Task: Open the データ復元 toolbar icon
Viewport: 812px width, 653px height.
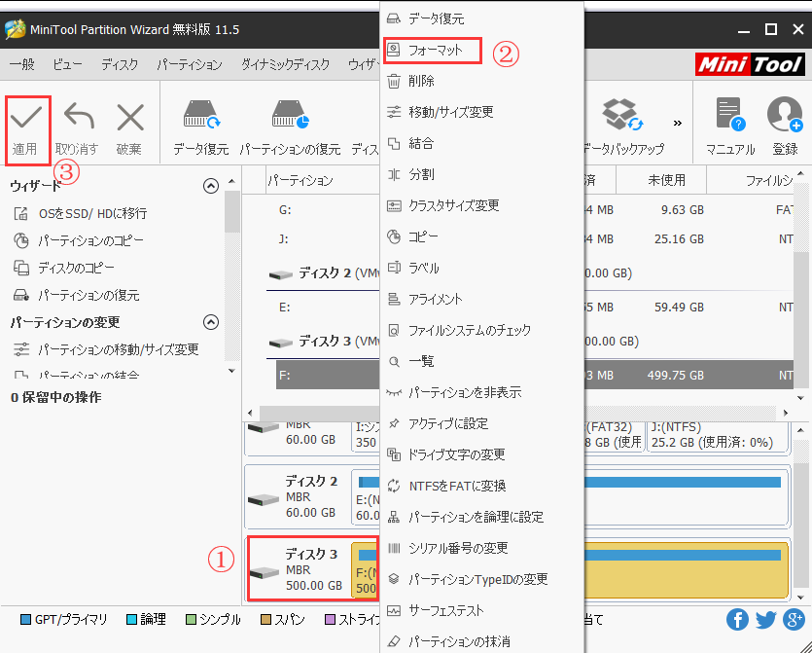Action: pos(200,117)
